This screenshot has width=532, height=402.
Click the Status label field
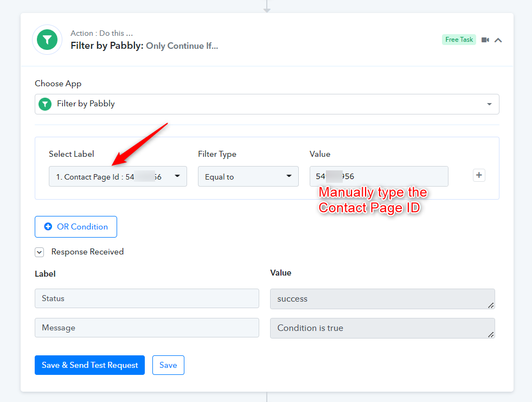point(146,298)
